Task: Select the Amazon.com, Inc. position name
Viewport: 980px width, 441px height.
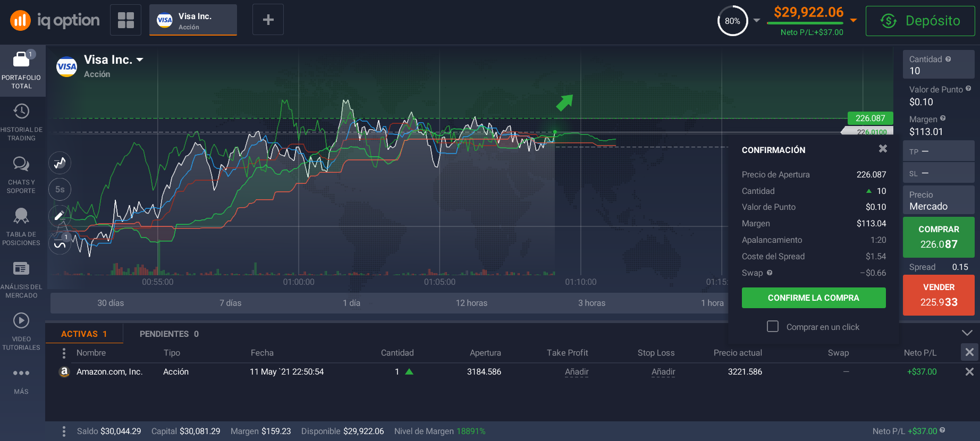Action: 109,372
